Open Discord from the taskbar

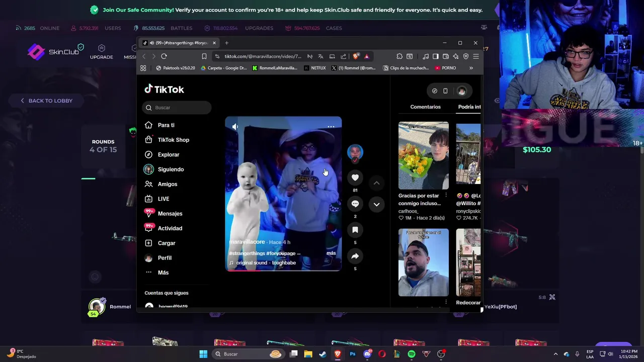coord(367,354)
